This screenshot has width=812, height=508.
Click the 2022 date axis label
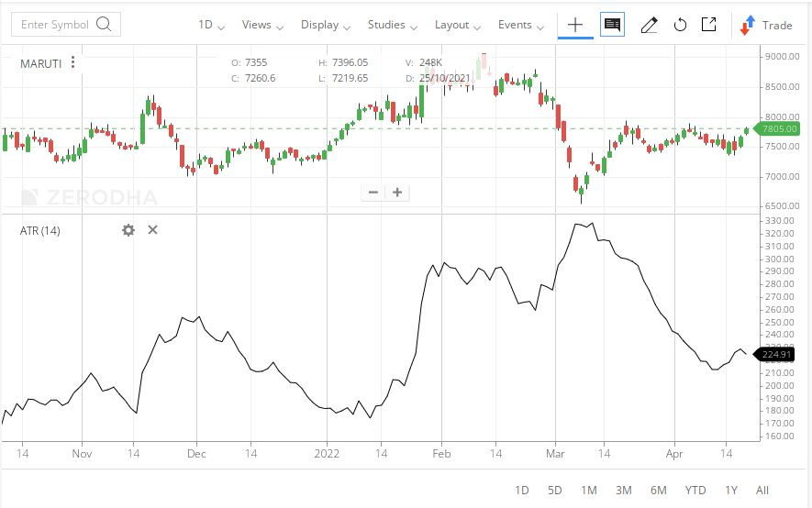tap(327, 454)
